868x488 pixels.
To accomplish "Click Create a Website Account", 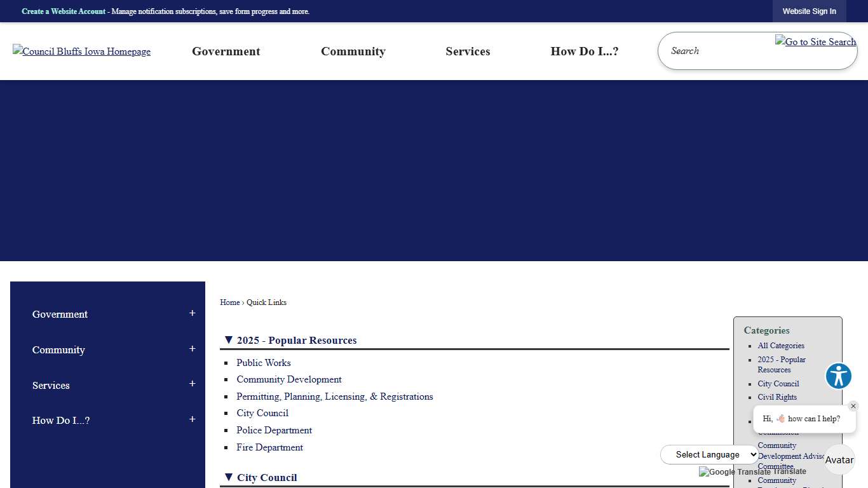I will point(63,11).
